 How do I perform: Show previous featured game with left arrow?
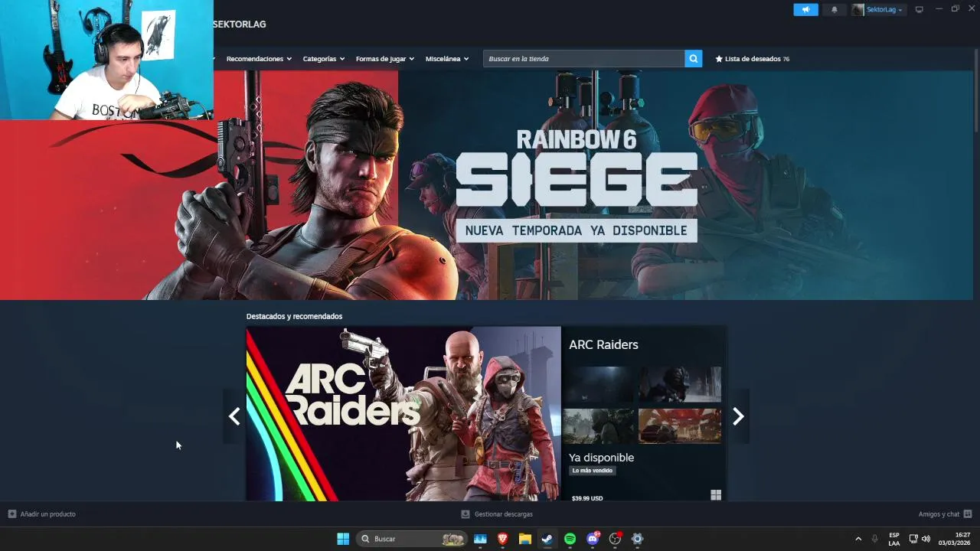click(x=234, y=416)
